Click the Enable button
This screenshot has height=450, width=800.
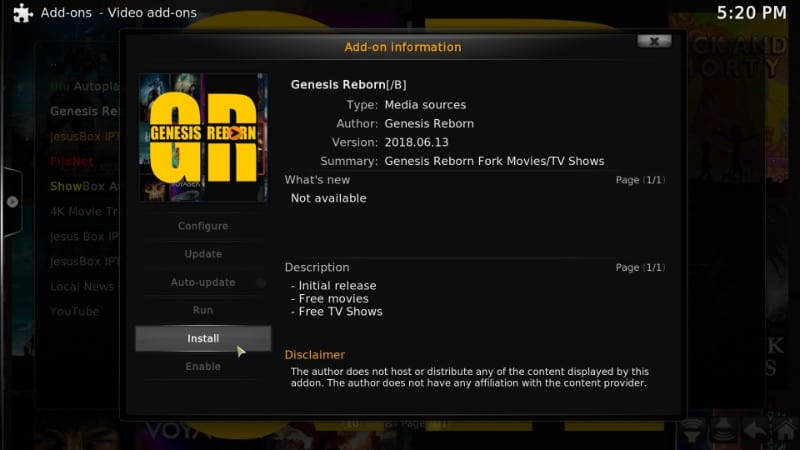203,366
